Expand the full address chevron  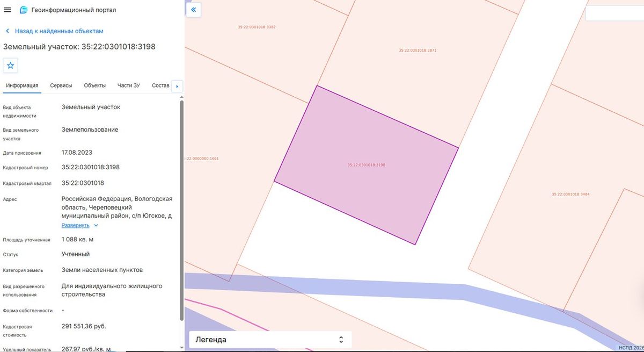[96, 226]
